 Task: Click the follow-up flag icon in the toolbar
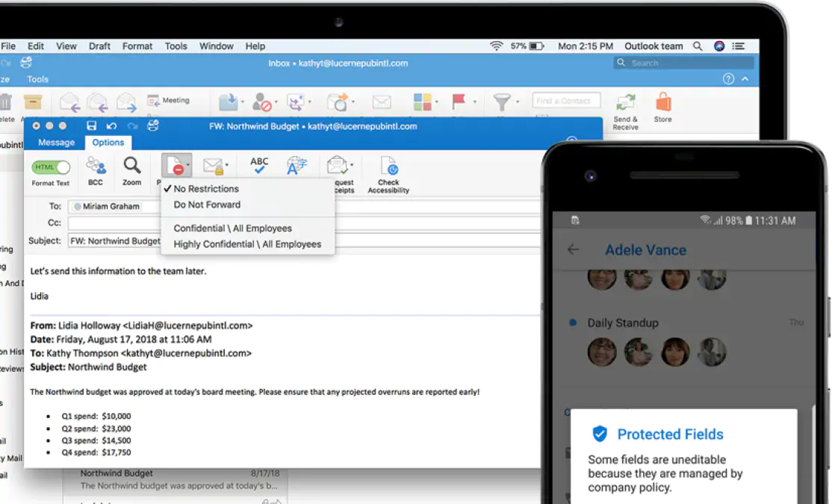click(459, 100)
